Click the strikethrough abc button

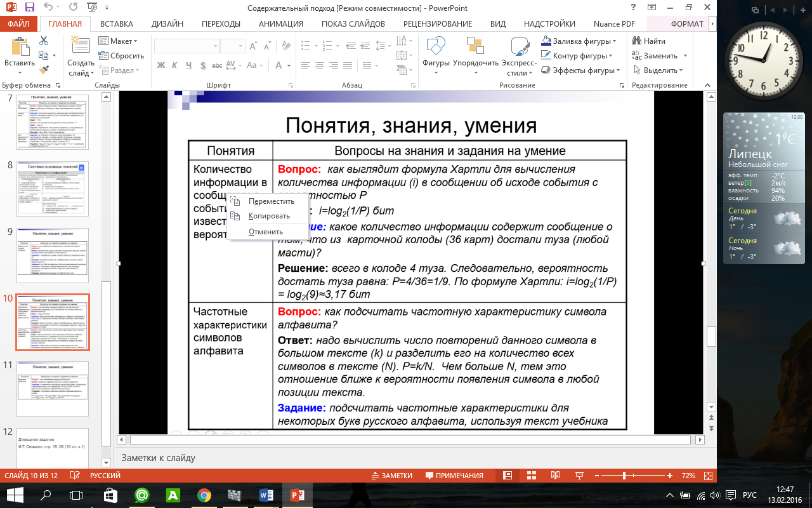point(218,65)
